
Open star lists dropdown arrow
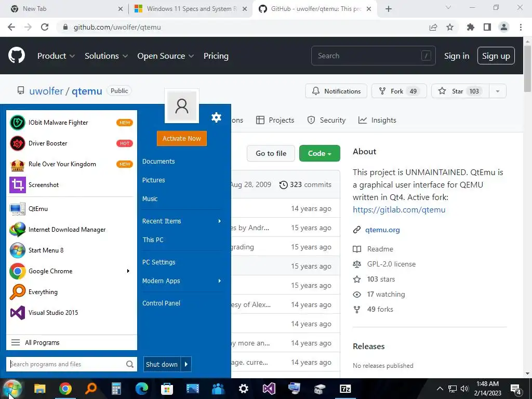[x=498, y=91]
